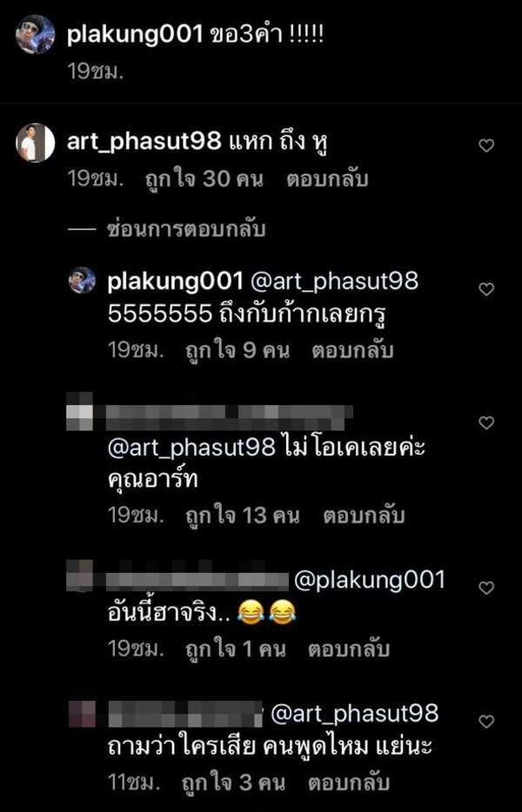Open plakung001's small avatar in reply
This screenshot has height=812, width=522.
tap(82, 281)
